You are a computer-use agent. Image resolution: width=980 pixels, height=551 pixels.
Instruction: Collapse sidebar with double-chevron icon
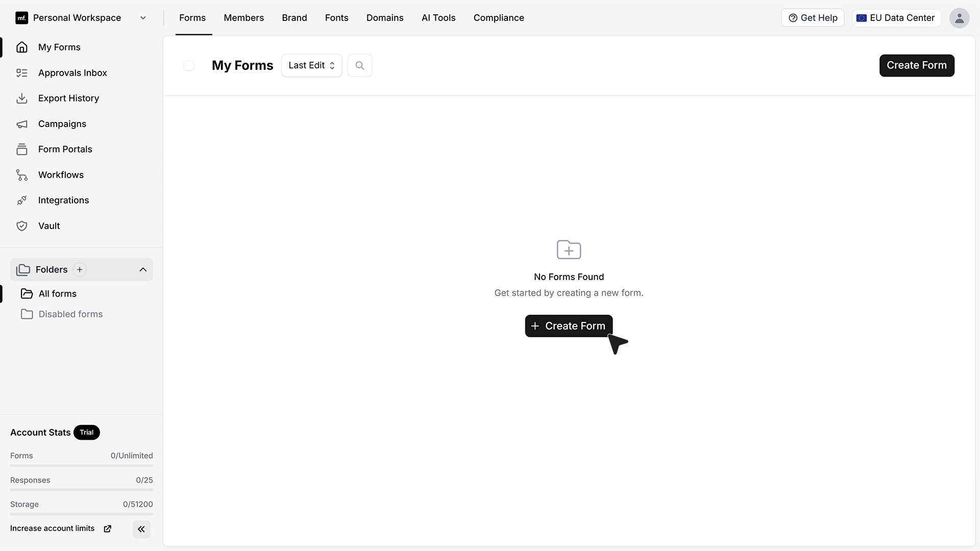point(141,529)
